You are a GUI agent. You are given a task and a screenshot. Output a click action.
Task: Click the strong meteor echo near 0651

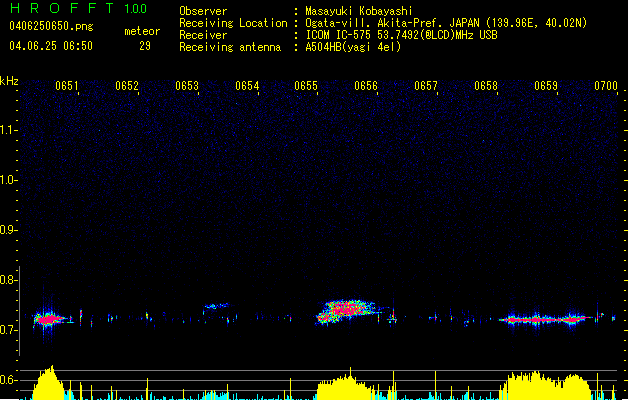[49, 319]
